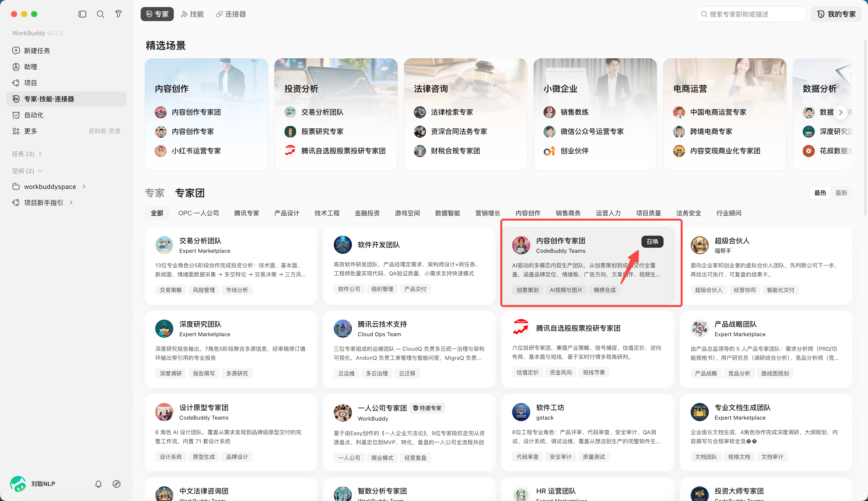This screenshot has height=501, width=868.
Task: Select the 专家团 heading tab
Action: coord(190,193)
